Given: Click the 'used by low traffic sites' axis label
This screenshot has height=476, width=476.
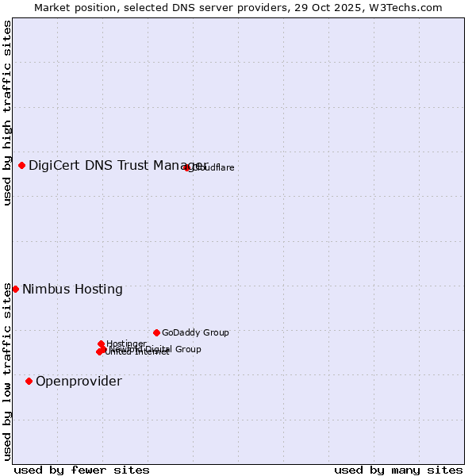Looking at the screenshot, I should pyautogui.click(x=7, y=371).
